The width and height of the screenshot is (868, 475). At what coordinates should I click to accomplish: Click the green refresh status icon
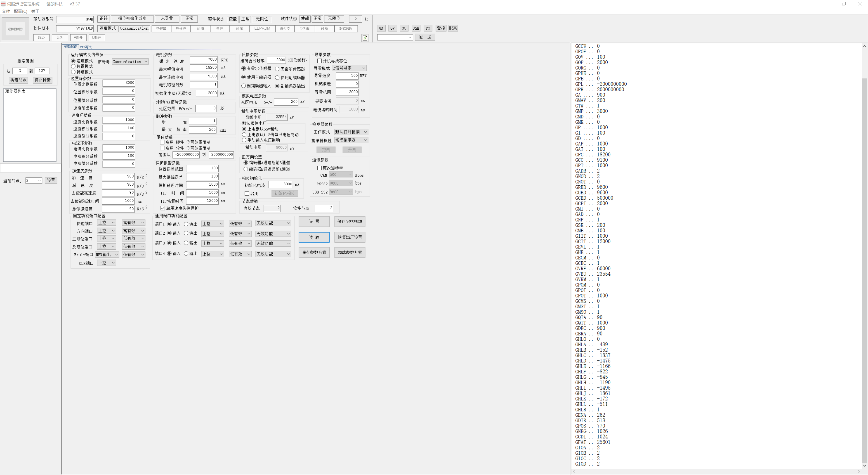pos(365,38)
